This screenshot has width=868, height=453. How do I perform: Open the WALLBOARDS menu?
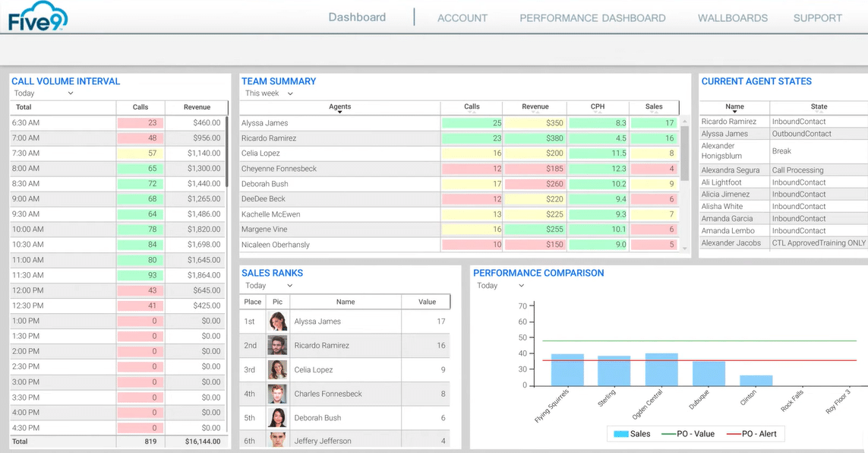pos(732,18)
